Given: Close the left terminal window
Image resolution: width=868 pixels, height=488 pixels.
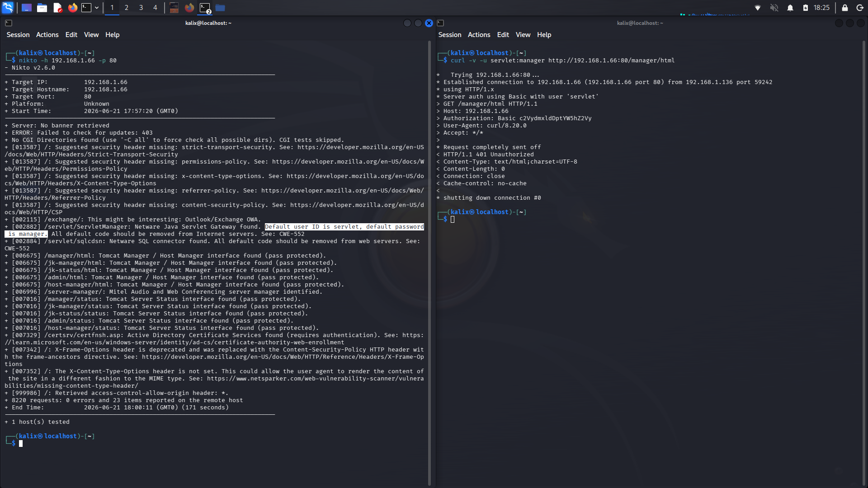Looking at the screenshot, I should click(x=429, y=23).
